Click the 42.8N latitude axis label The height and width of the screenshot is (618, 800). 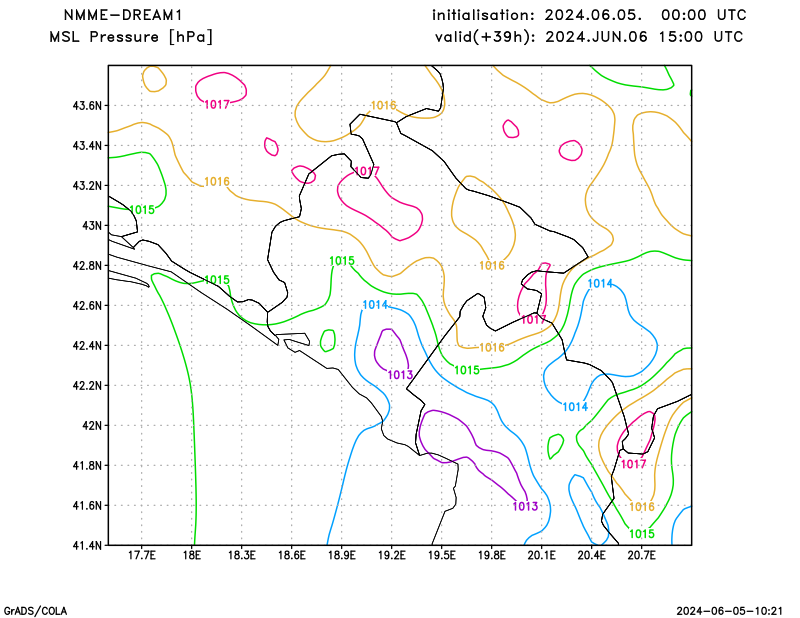[87, 266]
